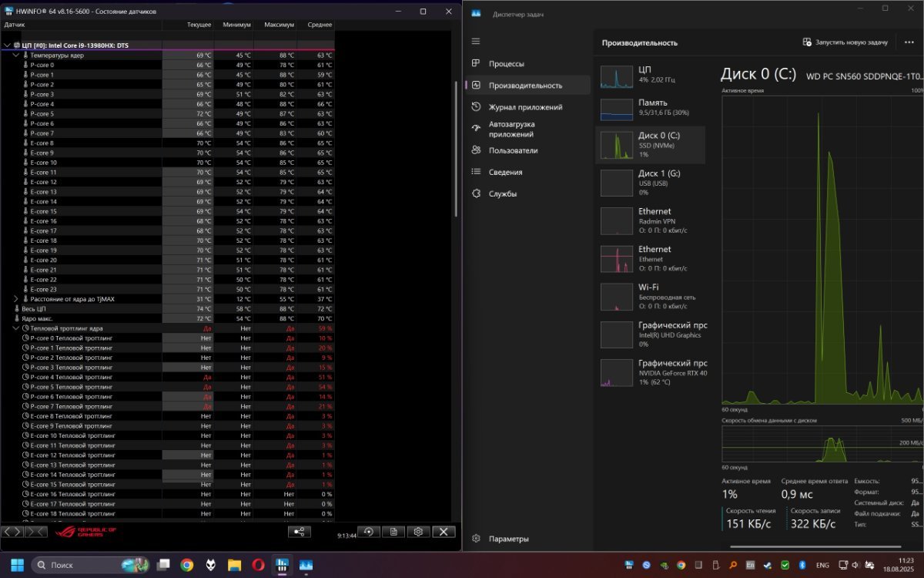The height and width of the screenshot is (578, 924).
Task: Select the Ядро макс. sensor row
Action: click(168, 318)
